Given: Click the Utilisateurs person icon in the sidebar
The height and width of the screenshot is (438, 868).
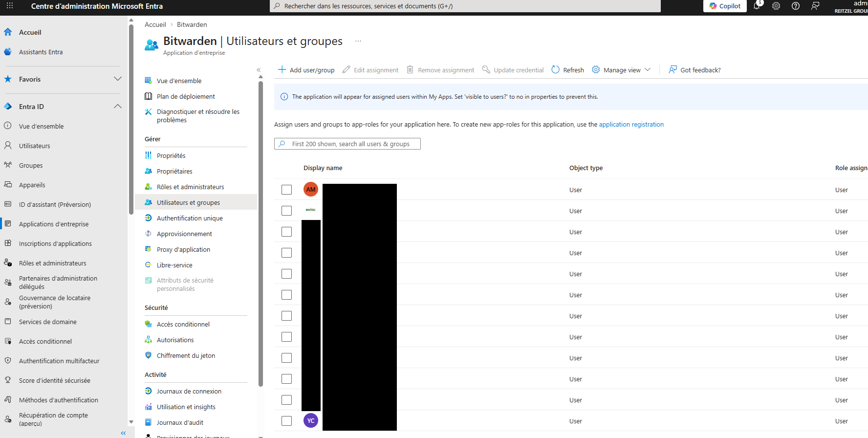Looking at the screenshot, I should [8, 146].
